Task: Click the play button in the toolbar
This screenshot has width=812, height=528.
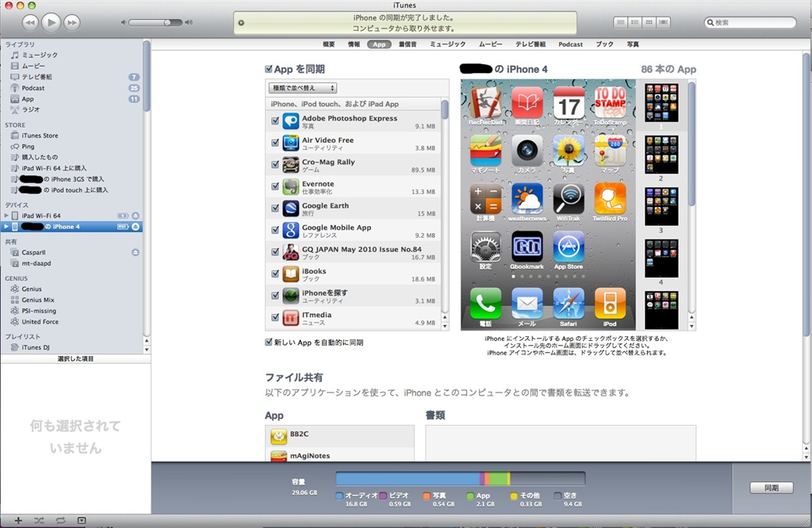Action: click(x=52, y=22)
